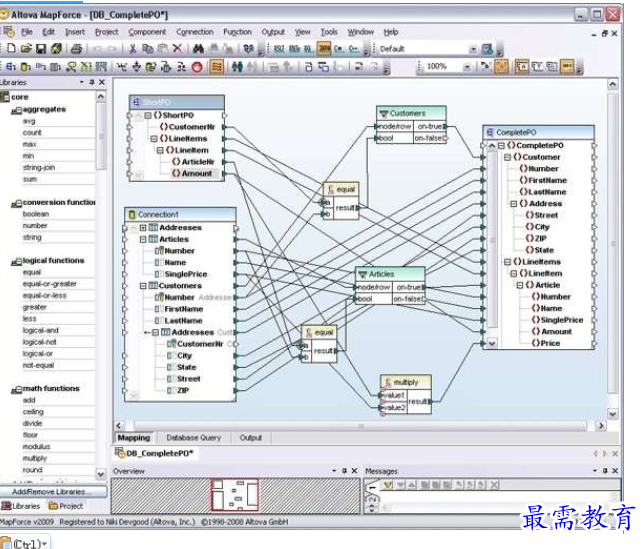Select XSLT2 as the output language icon
This screenshot has height=549, width=644.
click(x=294, y=48)
